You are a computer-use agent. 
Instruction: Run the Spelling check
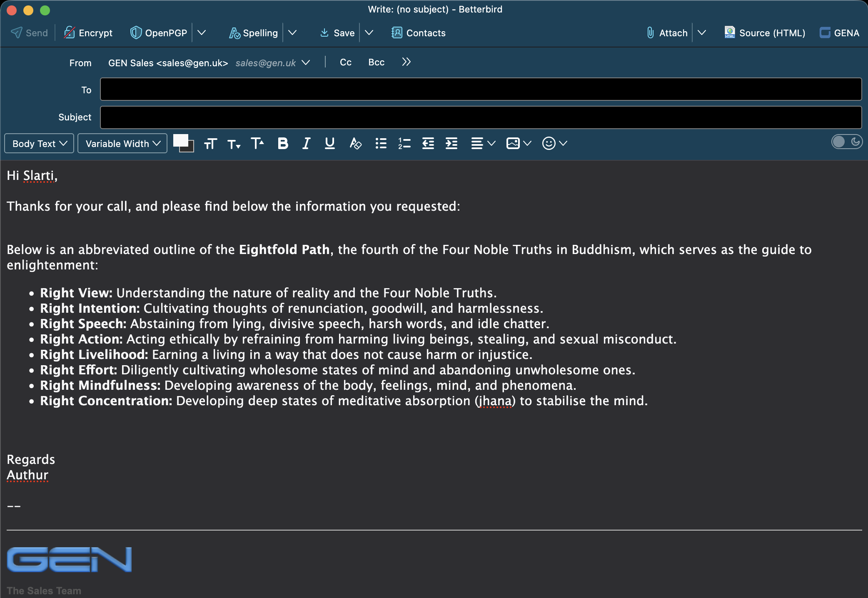(x=253, y=33)
